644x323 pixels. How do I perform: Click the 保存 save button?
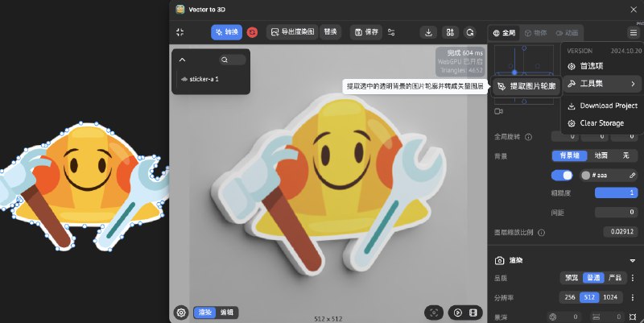point(366,32)
